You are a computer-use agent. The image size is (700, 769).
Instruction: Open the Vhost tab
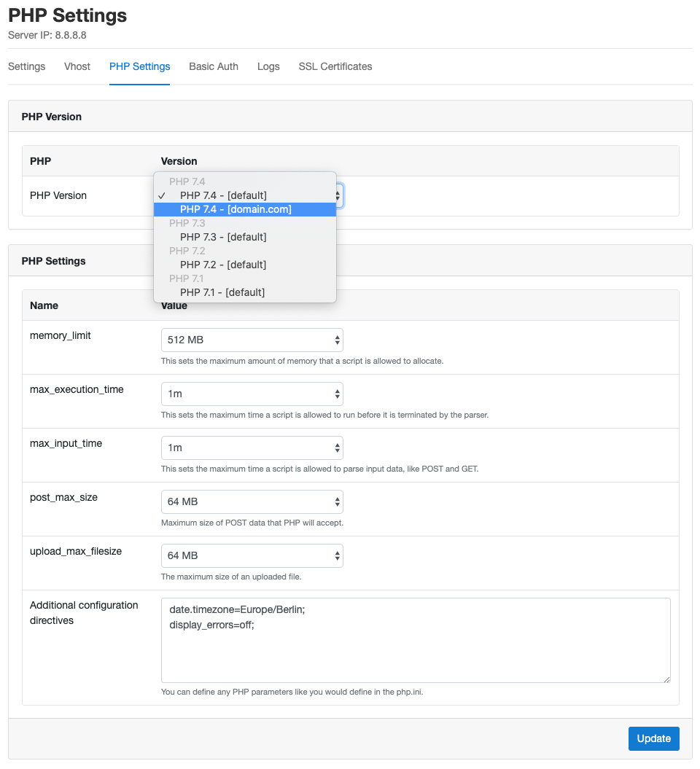click(x=77, y=67)
